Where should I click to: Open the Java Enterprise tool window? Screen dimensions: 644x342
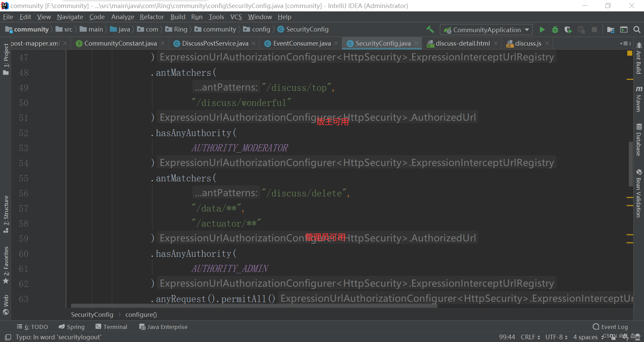[x=163, y=327]
